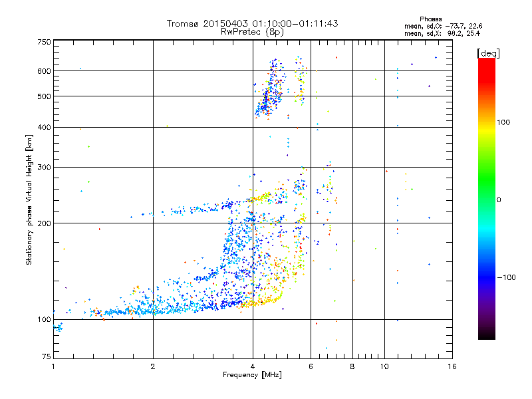Click the y-axis tick label '75'

(x=47, y=356)
